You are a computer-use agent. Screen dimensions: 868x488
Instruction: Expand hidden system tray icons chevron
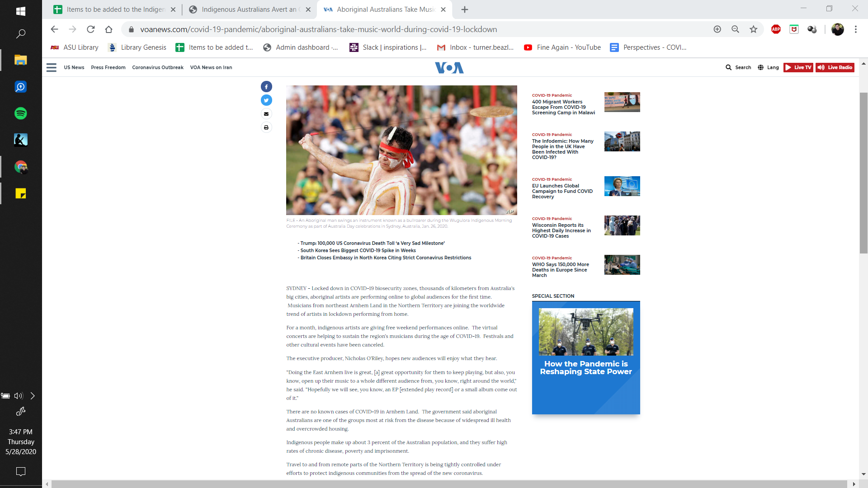[x=33, y=396]
